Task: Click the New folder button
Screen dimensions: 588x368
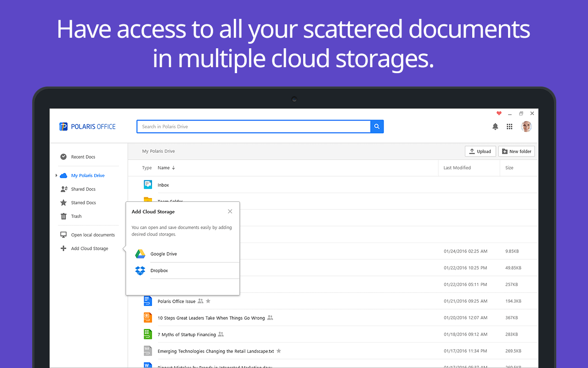Action: pos(517,151)
